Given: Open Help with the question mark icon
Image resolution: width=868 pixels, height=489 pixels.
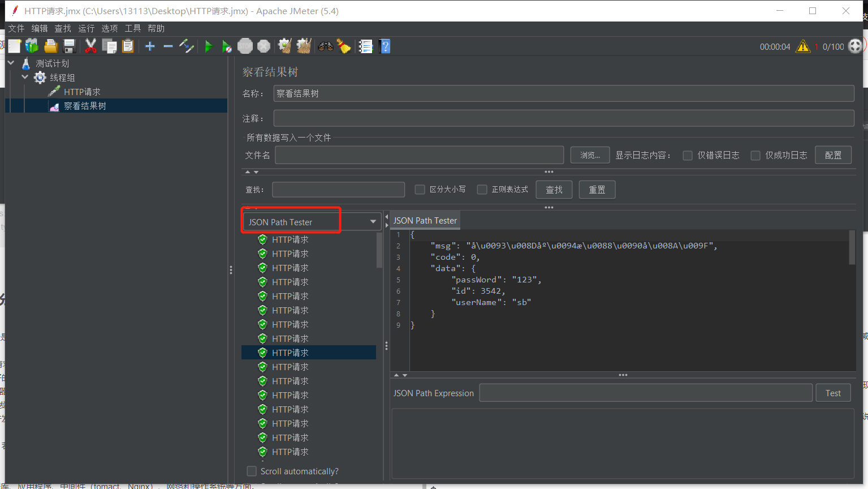Looking at the screenshot, I should tap(385, 46).
